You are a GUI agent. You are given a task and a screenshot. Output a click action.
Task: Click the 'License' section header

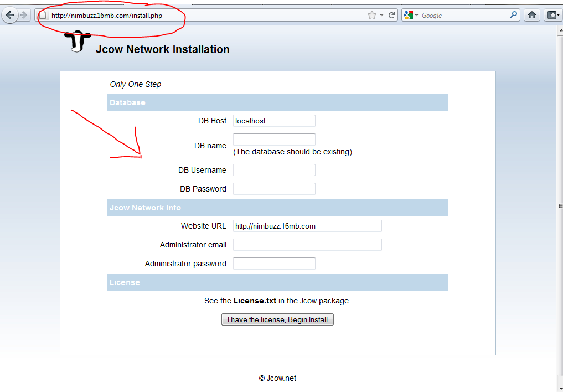(x=277, y=282)
